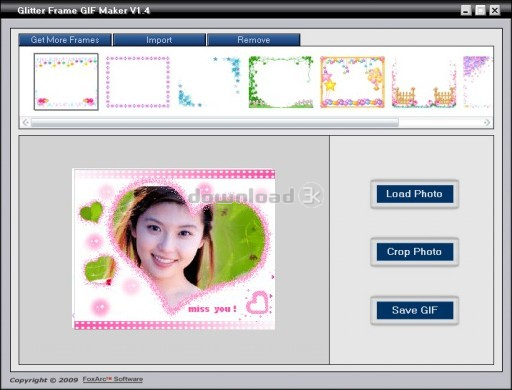Pick the green ivy vine frame
The height and width of the screenshot is (390, 512).
tap(281, 82)
